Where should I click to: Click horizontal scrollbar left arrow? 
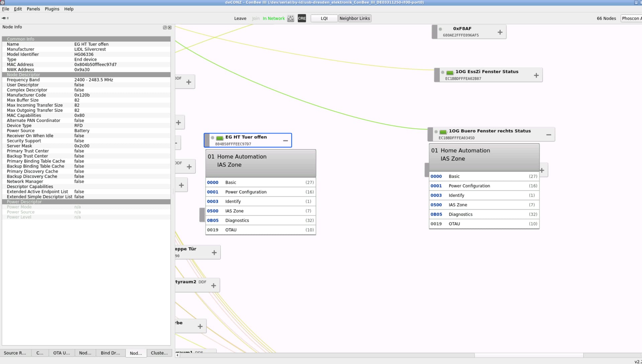[178, 355]
